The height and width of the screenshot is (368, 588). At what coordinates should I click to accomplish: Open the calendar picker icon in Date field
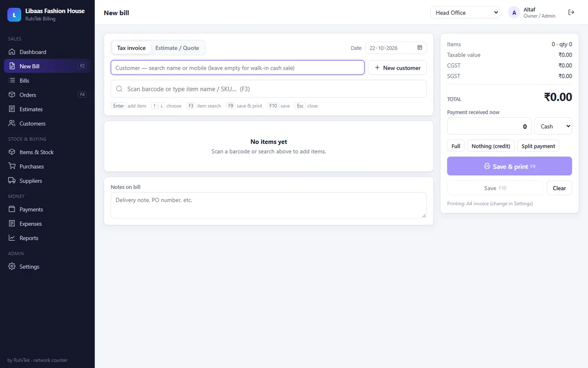tap(420, 48)
